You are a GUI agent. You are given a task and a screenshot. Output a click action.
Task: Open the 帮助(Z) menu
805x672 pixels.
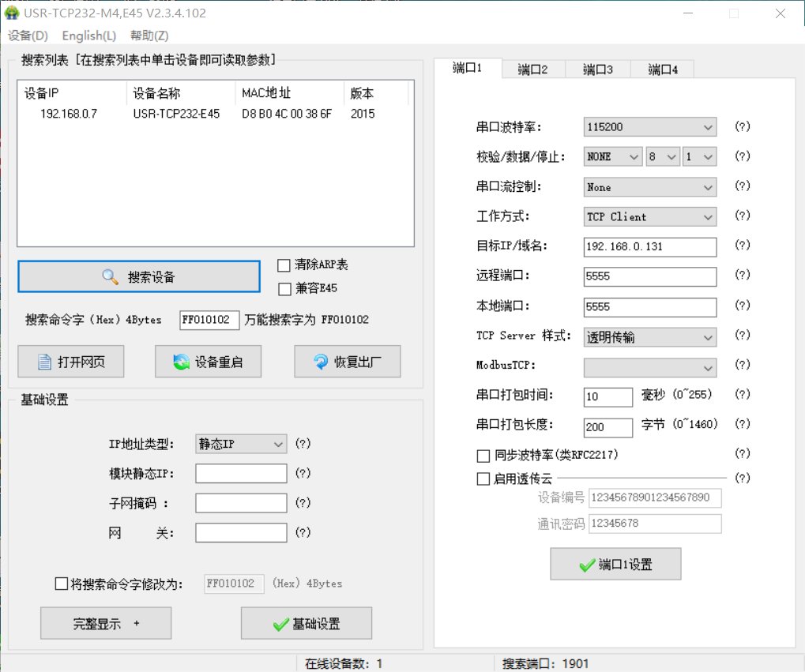coord(149,36)
